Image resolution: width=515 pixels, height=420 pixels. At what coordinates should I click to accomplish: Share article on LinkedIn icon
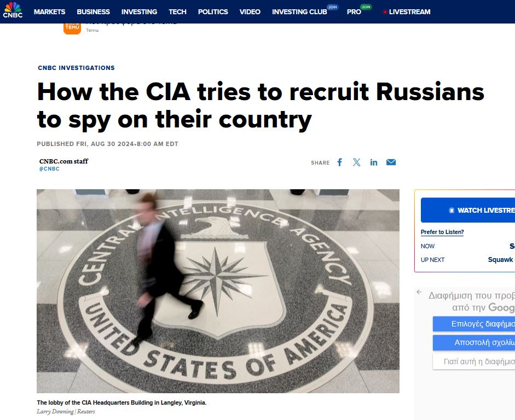[x=374, y=162]
